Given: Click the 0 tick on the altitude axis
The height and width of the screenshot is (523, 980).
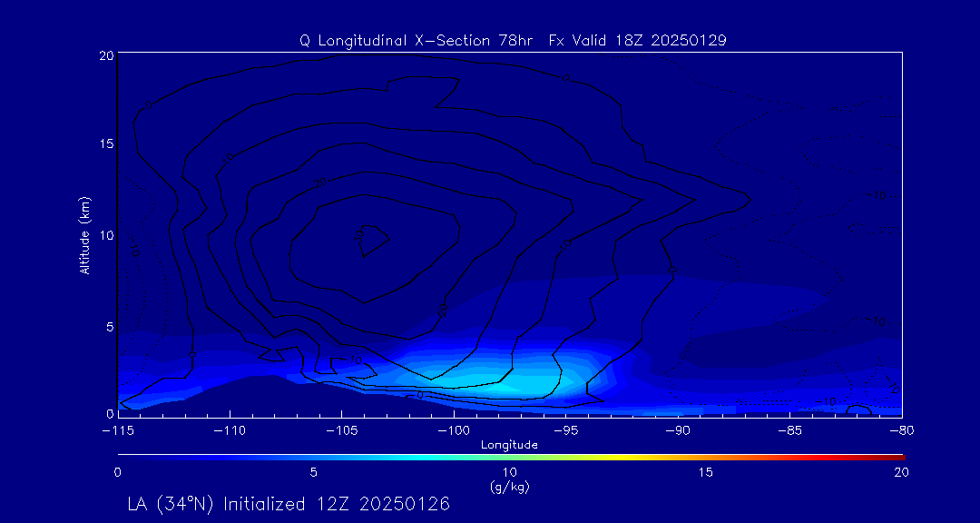Looking at the screenshot, I should pos(110,413).
